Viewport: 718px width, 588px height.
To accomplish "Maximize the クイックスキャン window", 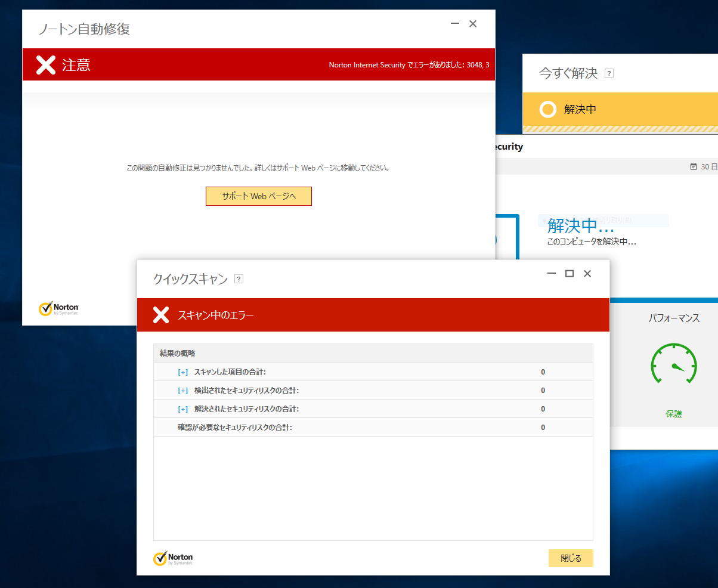I will tap(570, 273).
